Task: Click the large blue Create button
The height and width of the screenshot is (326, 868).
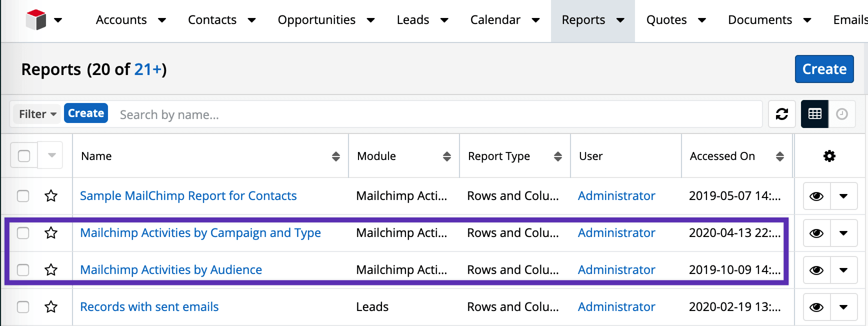Action: click(824, 69)
